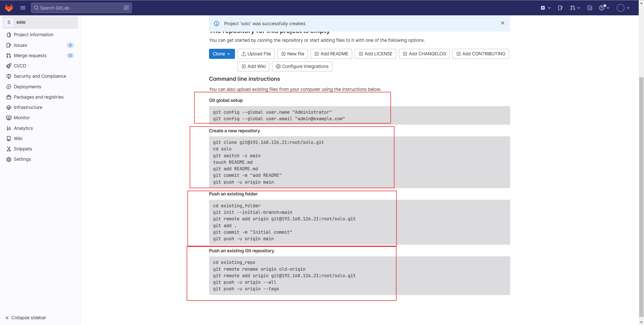Click the Configure Integrations option
644x325 pixels.
[x=302, y=66]
